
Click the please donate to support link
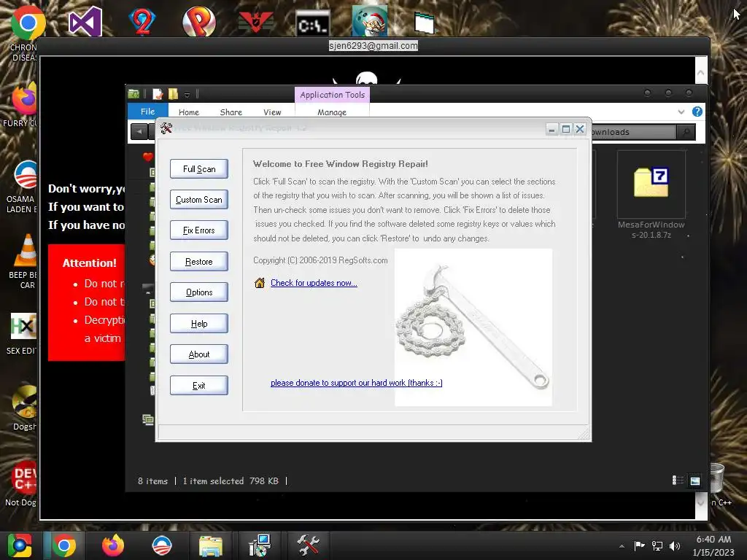click(x=356, y=383)
